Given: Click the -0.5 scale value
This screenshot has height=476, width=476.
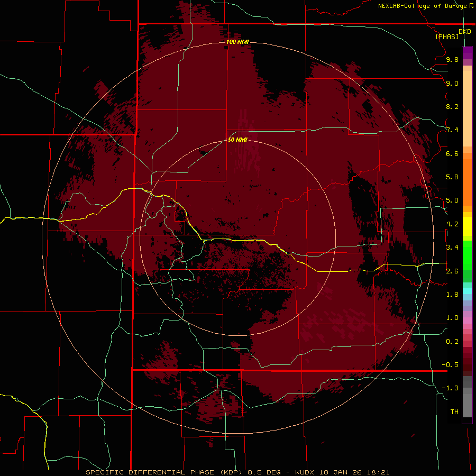Looking at the screenshot, I should tap(450, 365).
